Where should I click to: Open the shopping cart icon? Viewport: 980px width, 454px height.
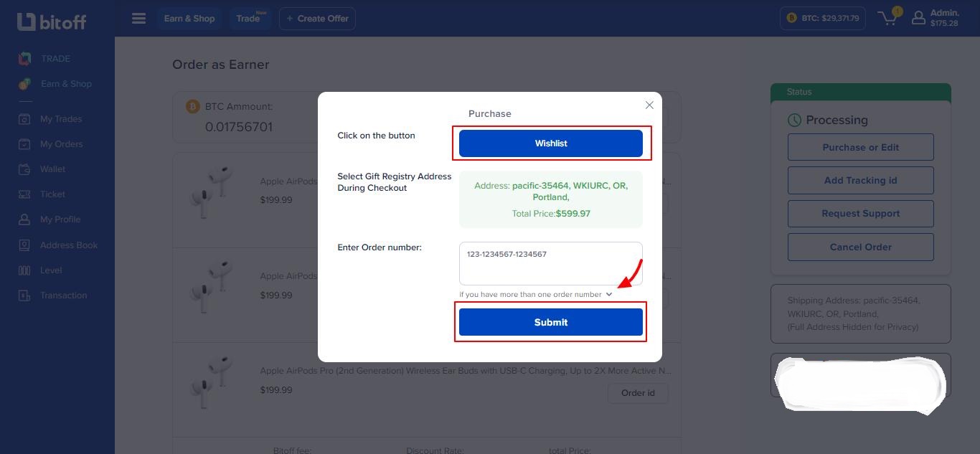pos(890,19)
